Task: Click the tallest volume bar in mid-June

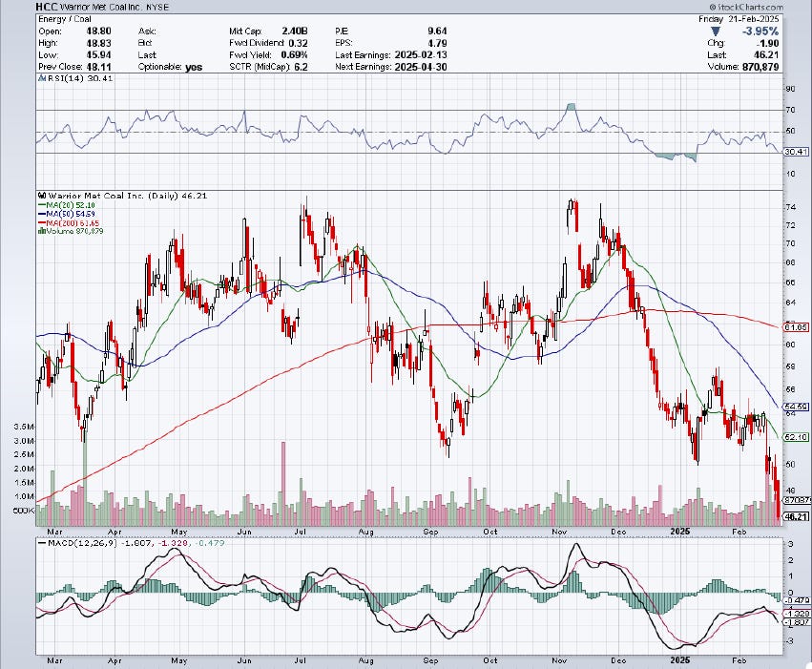Action: click(283, 484)
